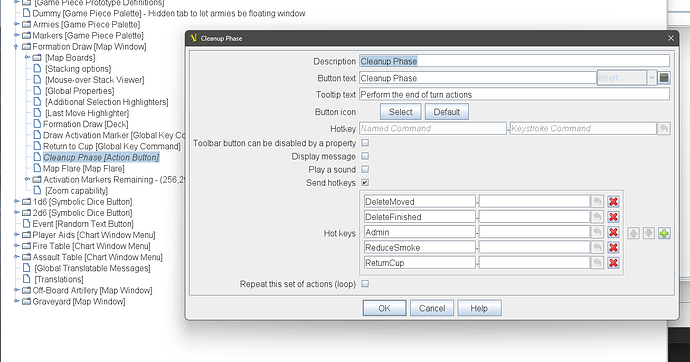The height and width of the screenshot is (362, 690).
Task: Select Fire Table Chart Window Menu
Action: 91,246
